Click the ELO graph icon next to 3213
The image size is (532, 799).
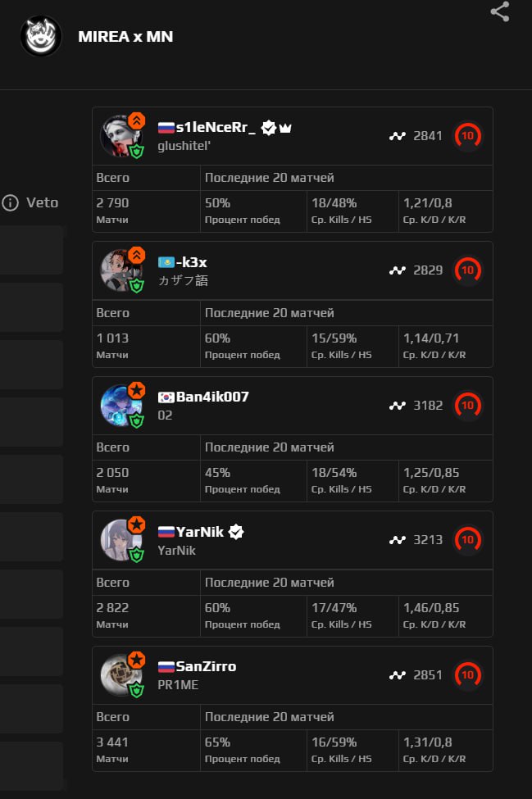point(398,540)
